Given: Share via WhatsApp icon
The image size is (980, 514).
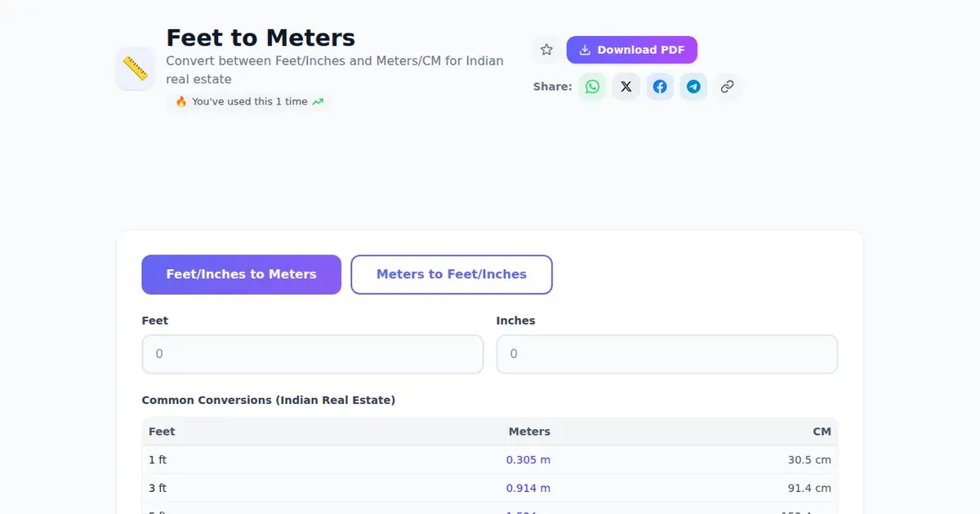Looking at the screenshot, I should [592, 86].
